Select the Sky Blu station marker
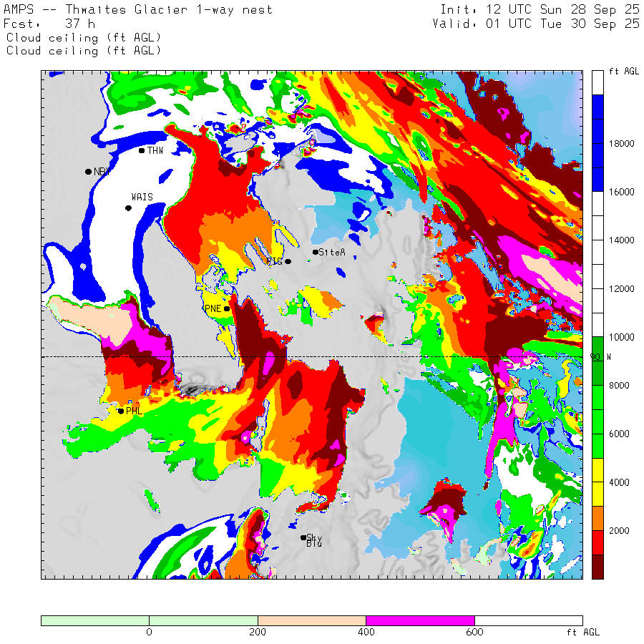The width and height of the screenshot is (644, 644). point(303,537)
